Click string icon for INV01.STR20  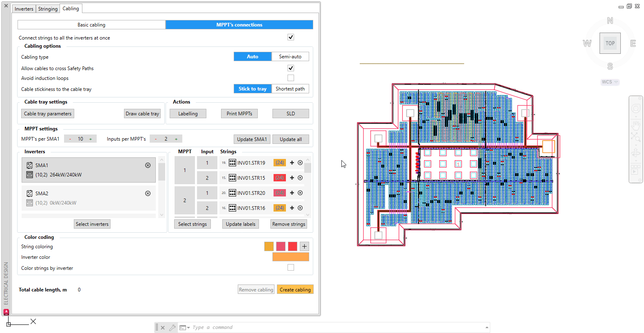[232, 193]
